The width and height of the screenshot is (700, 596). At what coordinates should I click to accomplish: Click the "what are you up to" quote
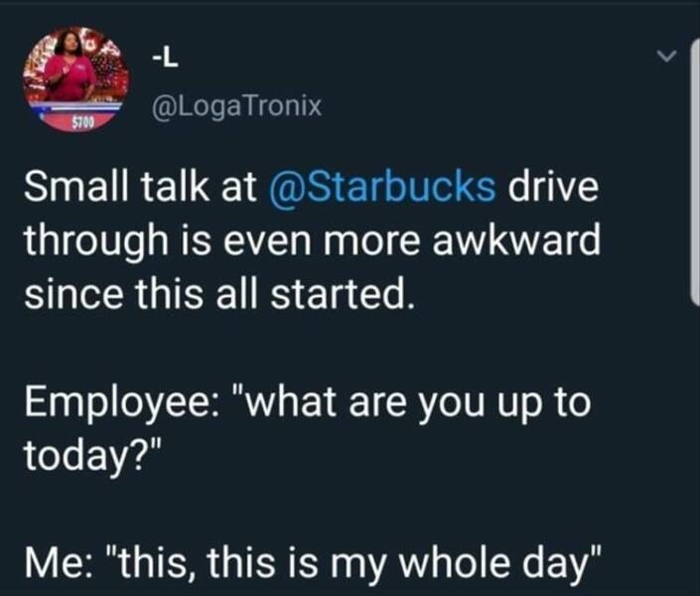coord(419,403)
